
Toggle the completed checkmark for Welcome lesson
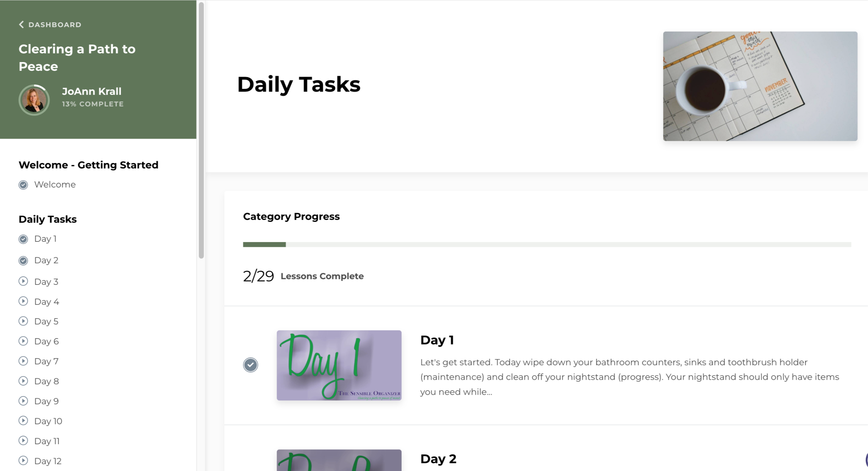click(23, 185)
